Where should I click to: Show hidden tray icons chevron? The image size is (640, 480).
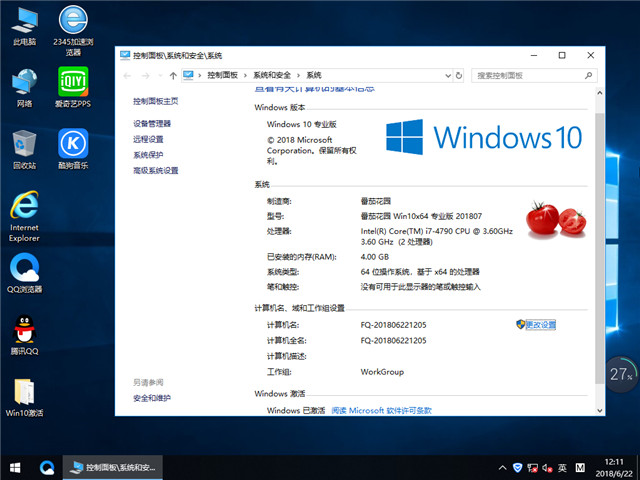502,468
